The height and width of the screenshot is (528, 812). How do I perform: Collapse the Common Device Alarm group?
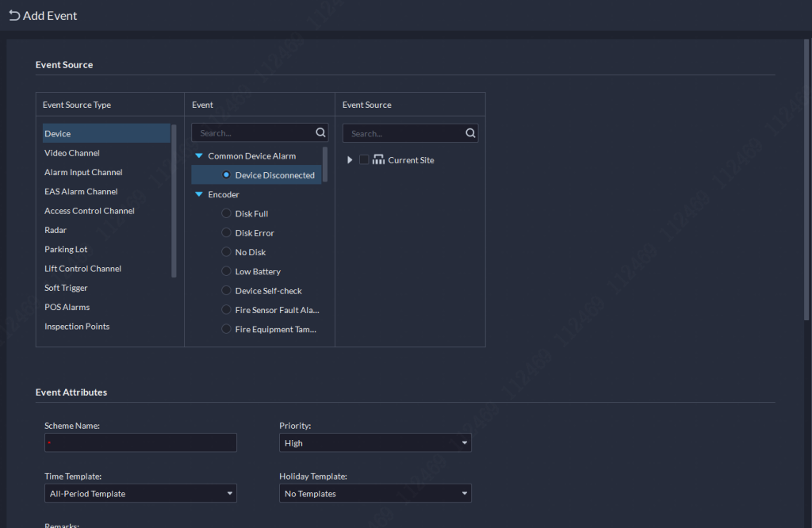point(199,156)
